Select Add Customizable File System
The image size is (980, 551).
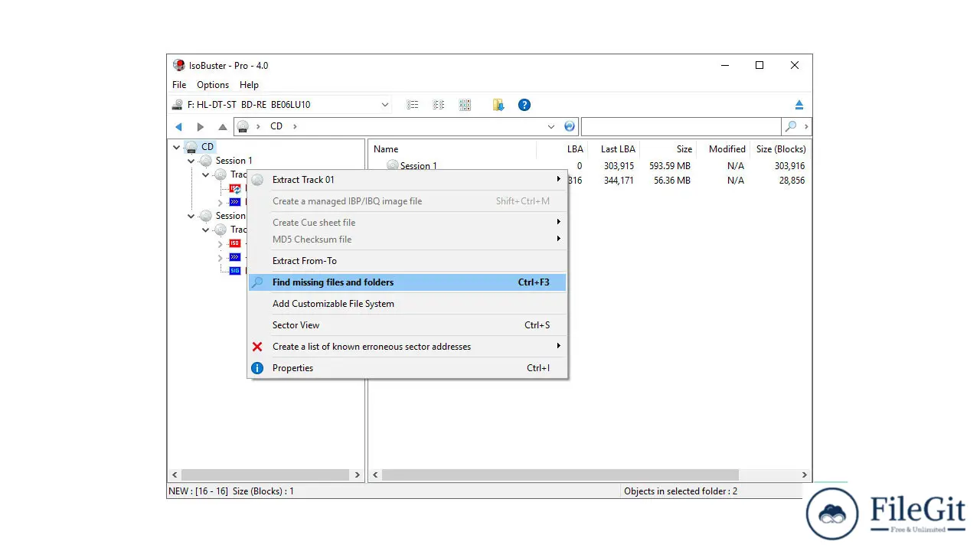pos(407,304)
